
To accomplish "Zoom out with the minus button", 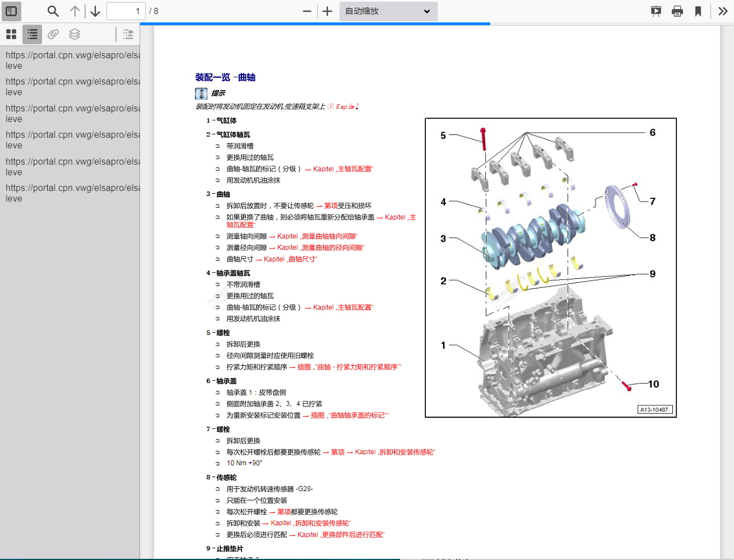I will tap(307, 11).
